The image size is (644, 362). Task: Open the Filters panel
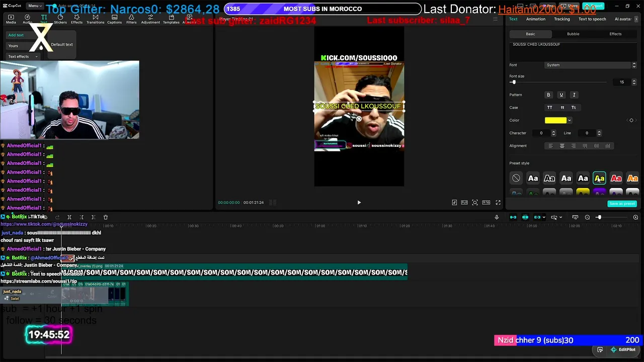pyautogui.click(x=131, y=19)
